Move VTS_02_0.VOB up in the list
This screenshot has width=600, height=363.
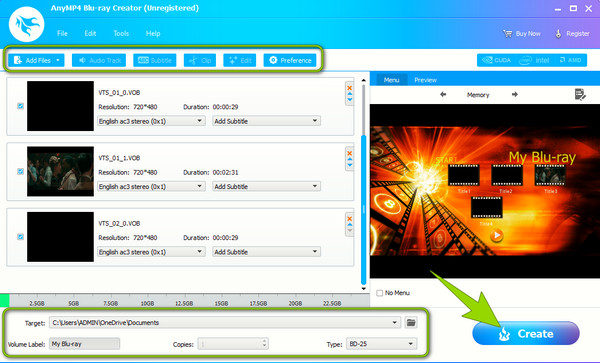coord(349,225)
